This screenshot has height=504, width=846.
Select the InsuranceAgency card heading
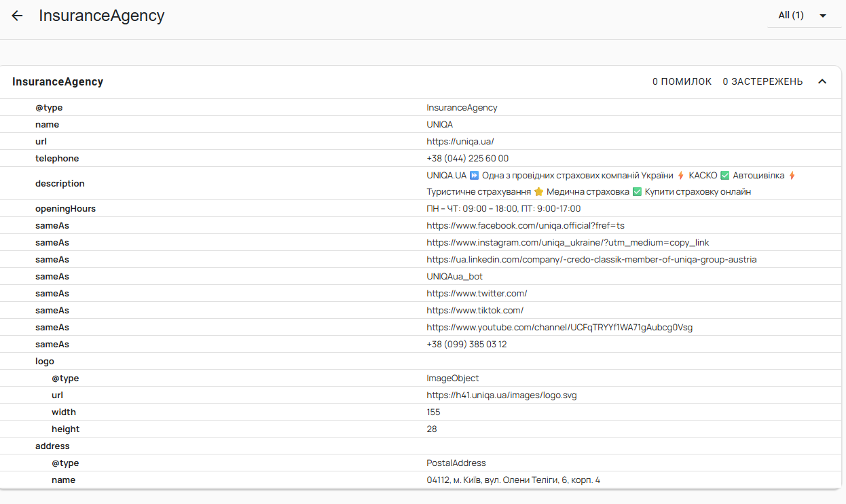pos(58,81)
